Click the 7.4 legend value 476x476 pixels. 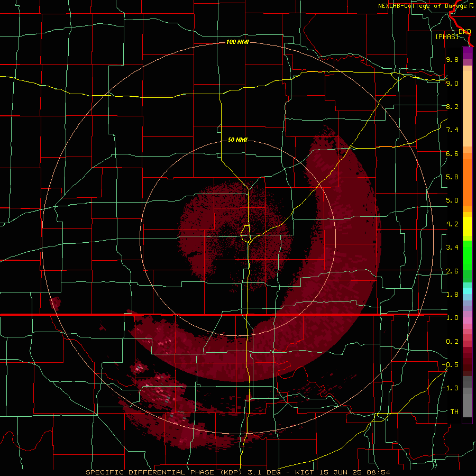pos(452,130)
